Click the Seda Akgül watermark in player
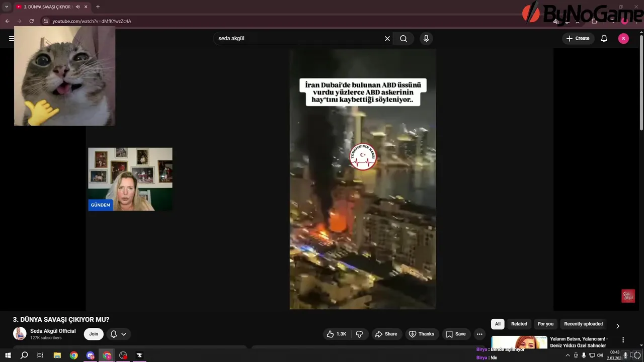The width and height of the screenshot is (644, 362). click(x=628, y=296)
